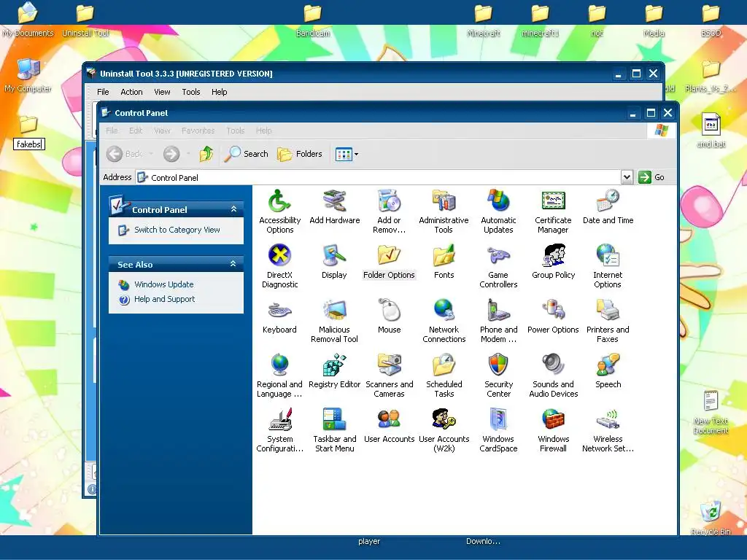Select the My Computer desktop icon

(28, 75)
